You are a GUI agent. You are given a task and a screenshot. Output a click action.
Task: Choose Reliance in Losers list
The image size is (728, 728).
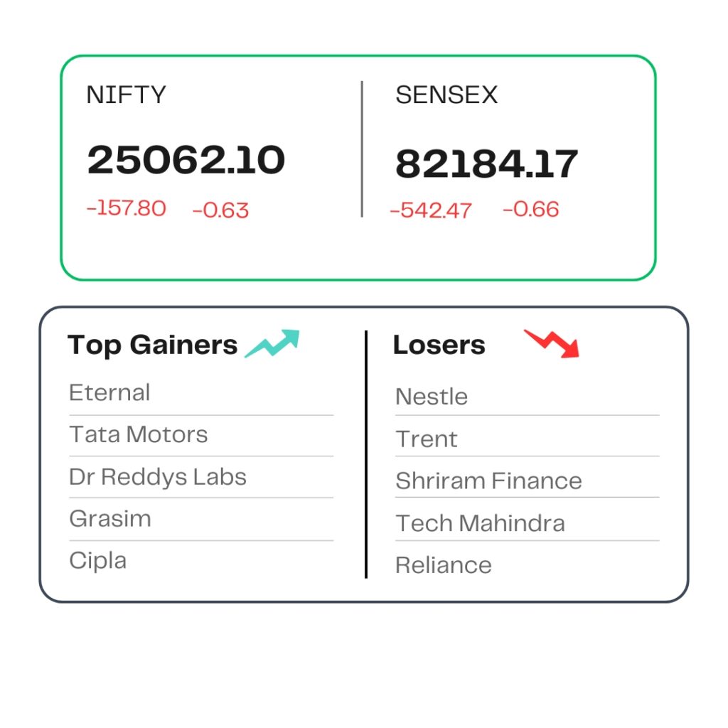point(444,565)
